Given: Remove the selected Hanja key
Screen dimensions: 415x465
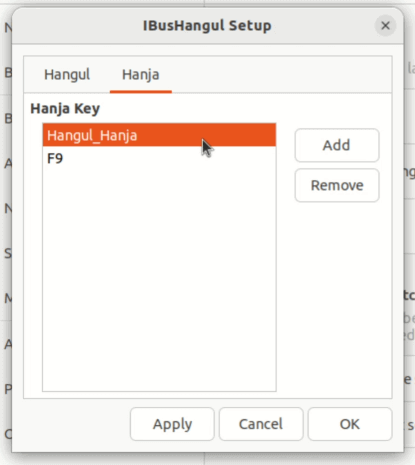Looking at the screenshot, I should tap(337, 185).
